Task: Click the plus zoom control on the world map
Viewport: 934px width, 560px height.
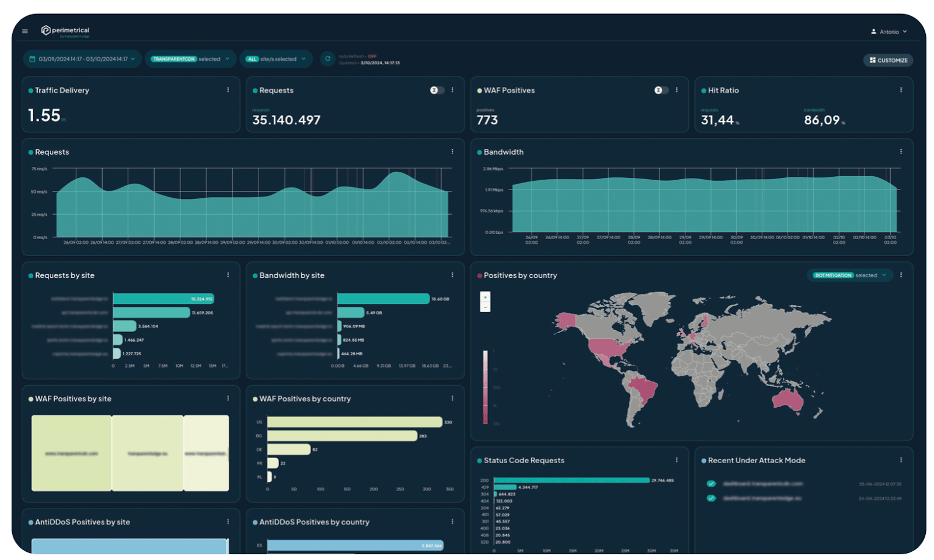Action: click(485, 298)
